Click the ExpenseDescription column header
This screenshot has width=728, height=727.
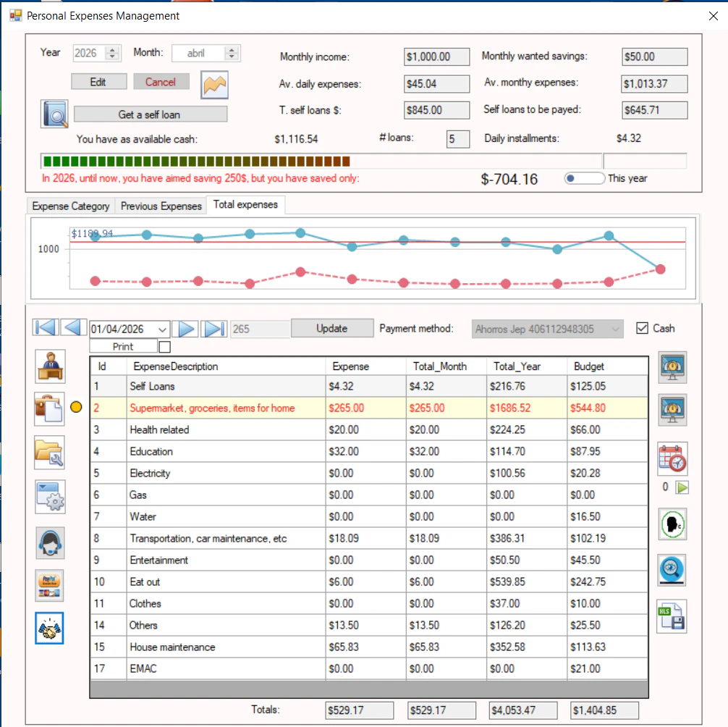point(226,366)
